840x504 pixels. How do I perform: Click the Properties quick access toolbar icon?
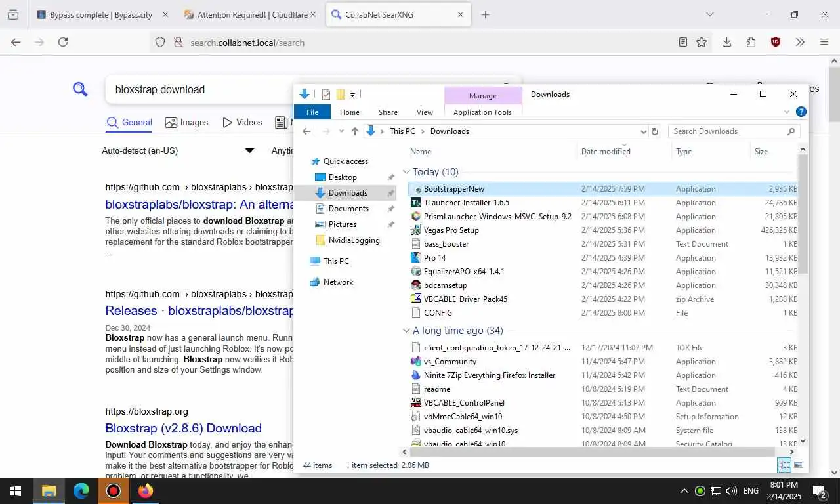(x=326, y=94)
